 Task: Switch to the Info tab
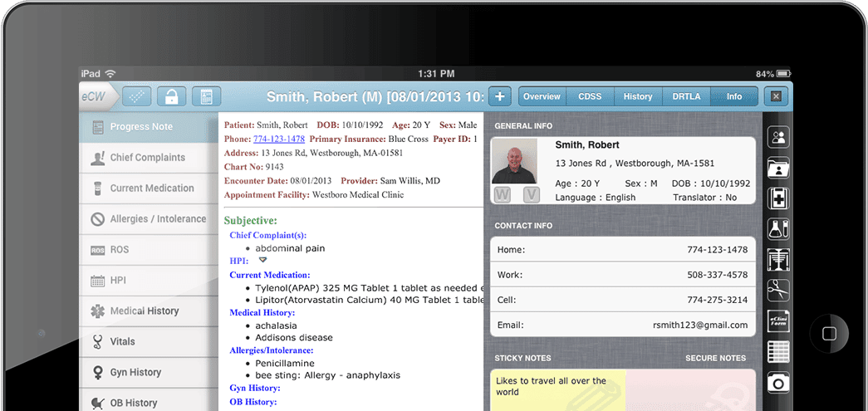(734, 96)
